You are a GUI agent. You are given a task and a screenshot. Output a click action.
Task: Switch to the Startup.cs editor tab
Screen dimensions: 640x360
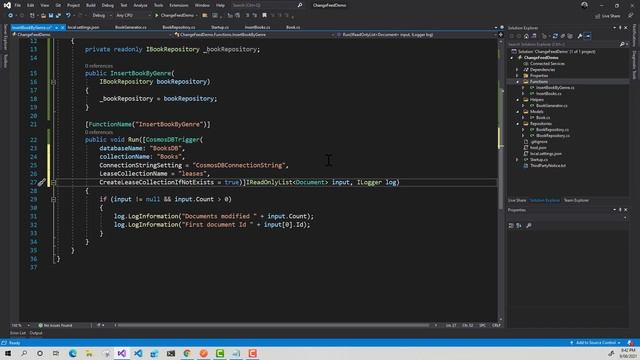tap(220, 27)
